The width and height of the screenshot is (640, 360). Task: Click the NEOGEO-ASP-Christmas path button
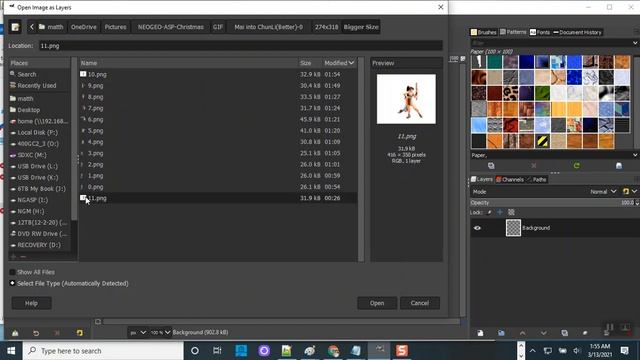click(x=171, y=27)
